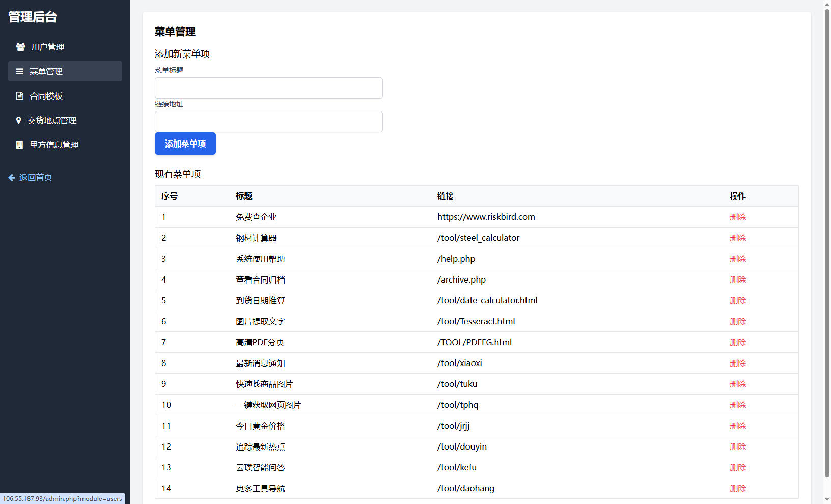Delete the 更多工具导航 row
831x504 pixels.
point(738,488)
